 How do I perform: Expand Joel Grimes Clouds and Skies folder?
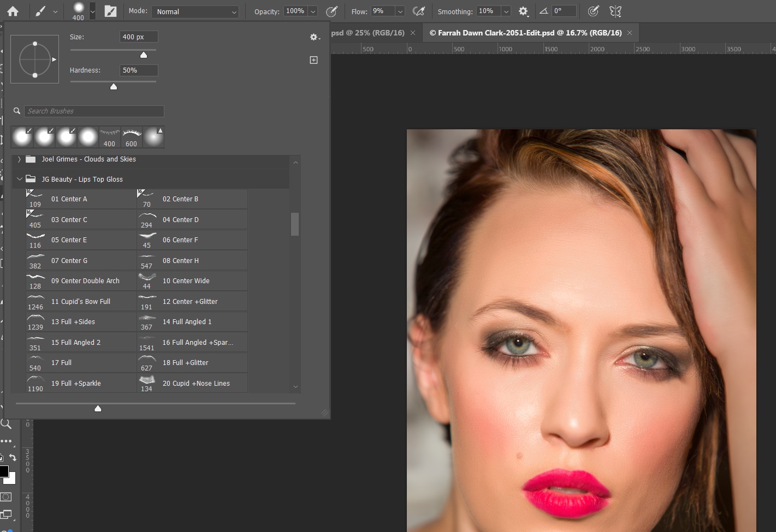[x=19, y=159]
